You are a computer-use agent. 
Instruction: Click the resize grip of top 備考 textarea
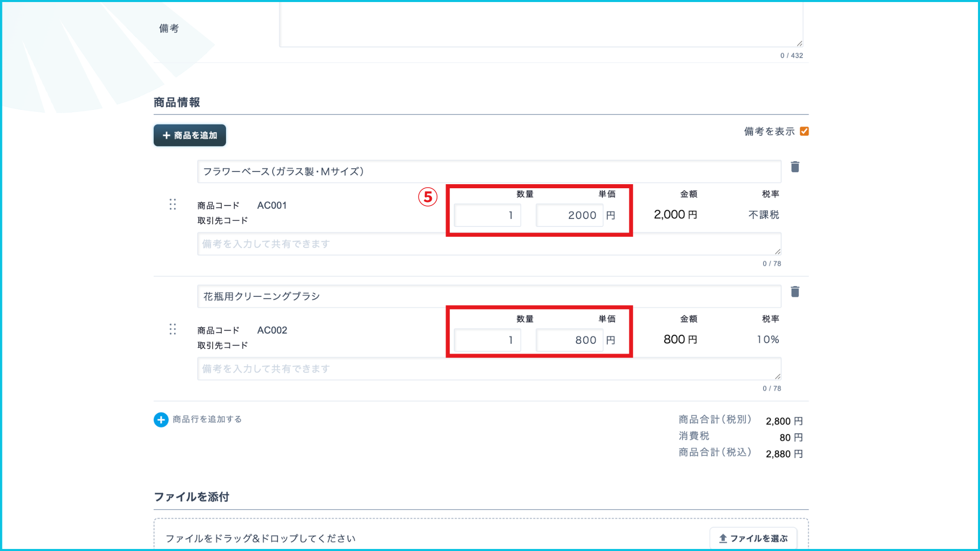click(799, 43)
